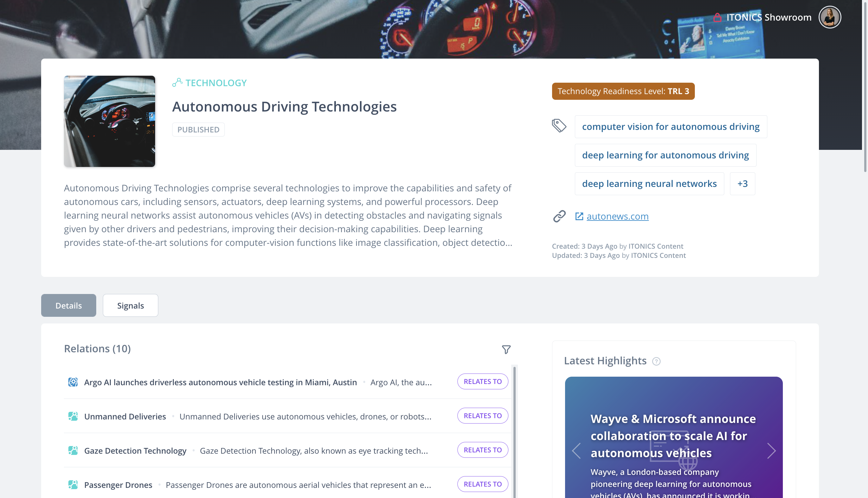Switch to the Signals tab
This screenshot has width=868, height=498.
(x=130, y=305)
